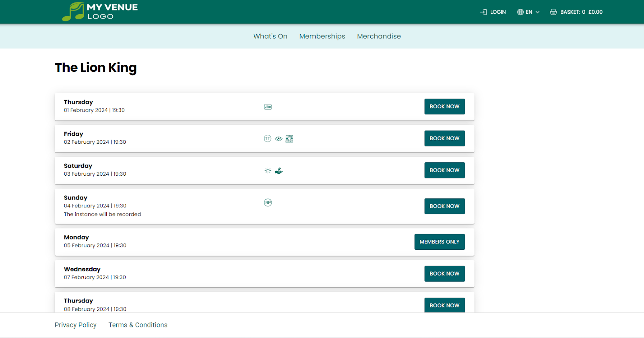Click the globe language icon
The image size is (644, 338).
(x=520, y=12)
